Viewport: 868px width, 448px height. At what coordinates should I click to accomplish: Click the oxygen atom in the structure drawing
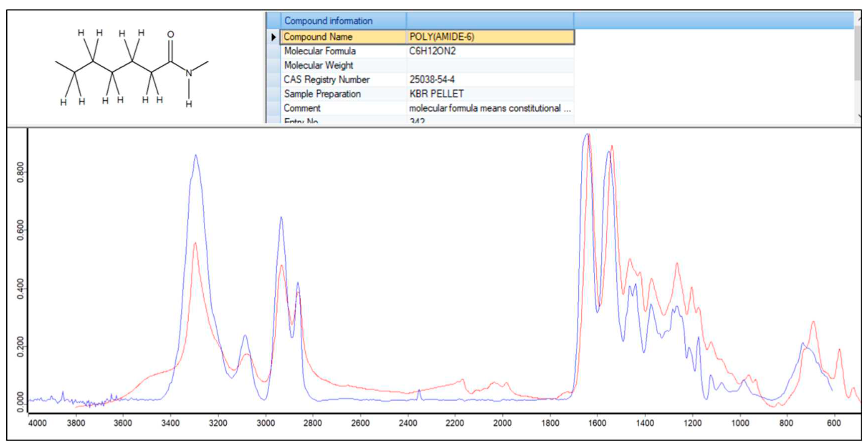(171, 34)
